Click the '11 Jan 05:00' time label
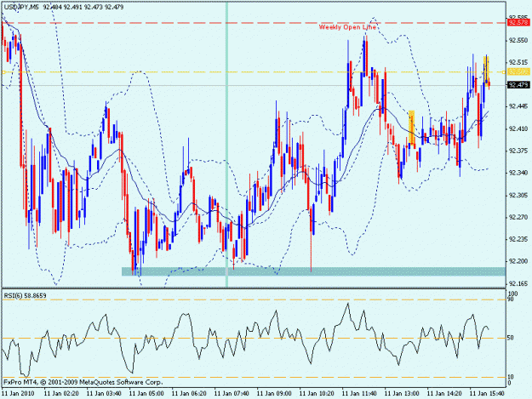 [146, 394]
